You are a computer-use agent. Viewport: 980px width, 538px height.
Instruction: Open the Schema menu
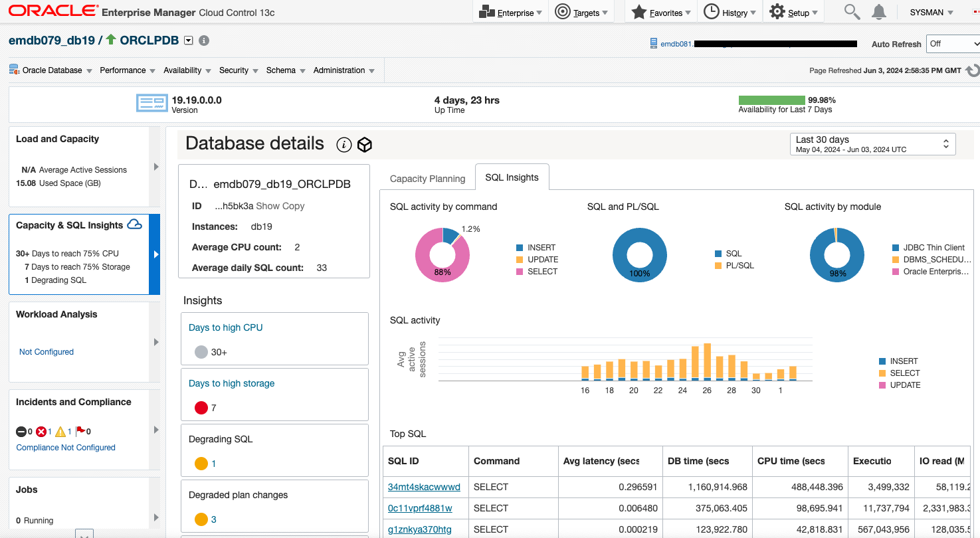[x=286, y=70]
